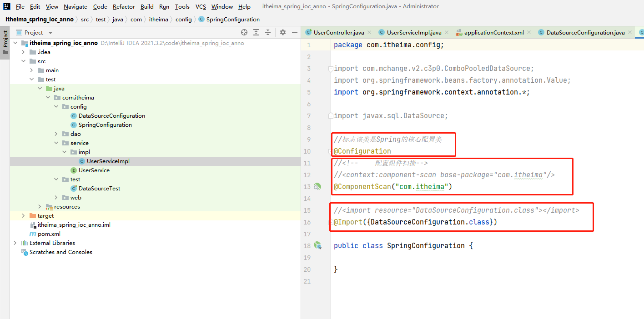Select UserServiceImpl in project tree
Screen dimensions: 644x319
108,161
